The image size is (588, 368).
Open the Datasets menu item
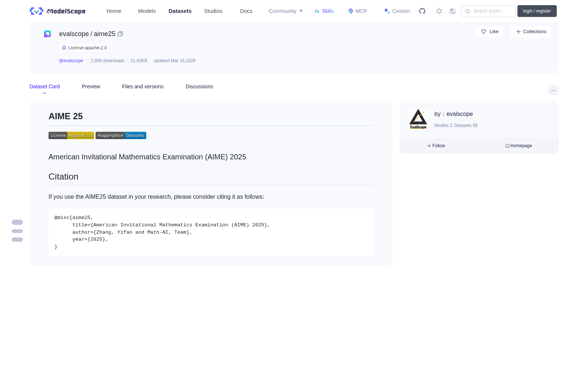point(180,11)
